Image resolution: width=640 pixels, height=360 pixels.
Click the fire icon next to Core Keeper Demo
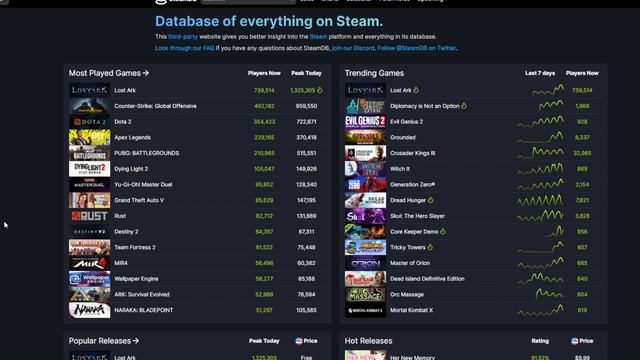443,231
